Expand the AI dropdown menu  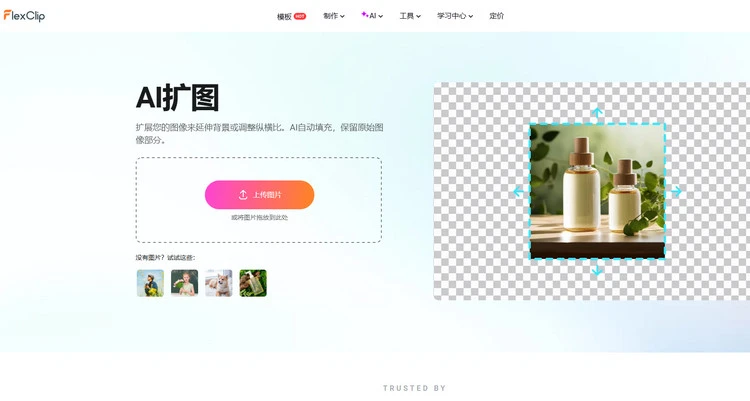[x=372, y=16]
